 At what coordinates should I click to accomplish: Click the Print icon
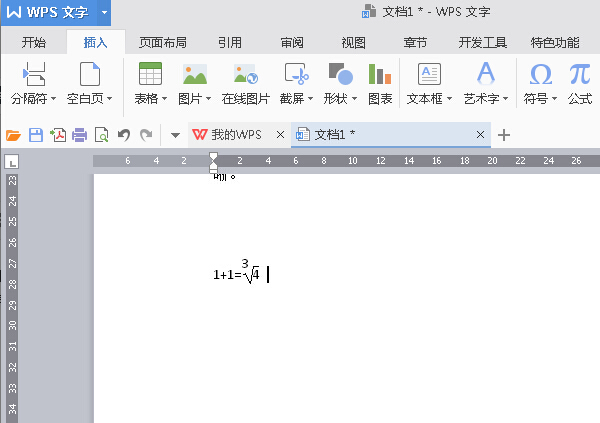coord(80,135)
